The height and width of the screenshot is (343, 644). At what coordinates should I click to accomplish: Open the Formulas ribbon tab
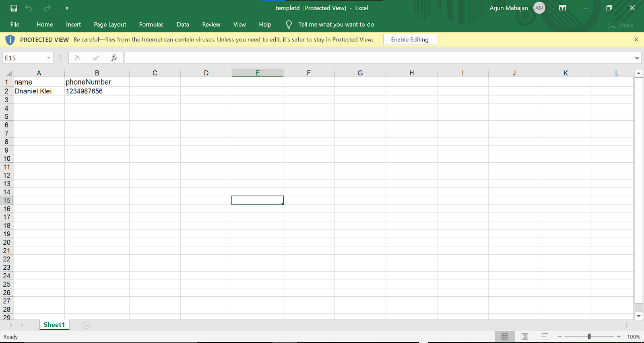(x=151, y=25)
